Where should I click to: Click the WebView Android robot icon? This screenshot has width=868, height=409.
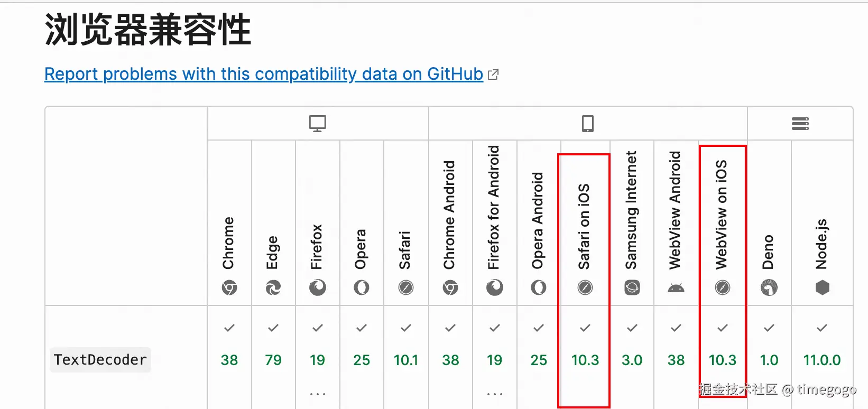pyautogui.click(x=676, y=288)
